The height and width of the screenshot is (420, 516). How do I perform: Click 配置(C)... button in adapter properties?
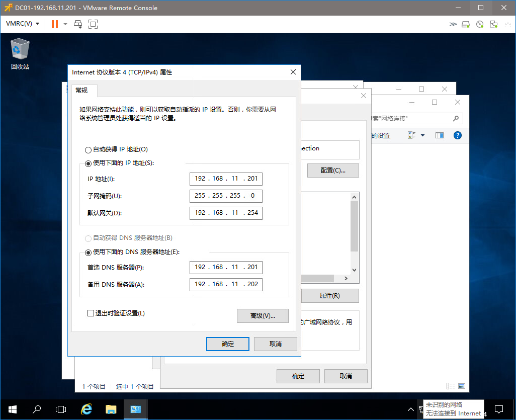[x=333, y=171]
